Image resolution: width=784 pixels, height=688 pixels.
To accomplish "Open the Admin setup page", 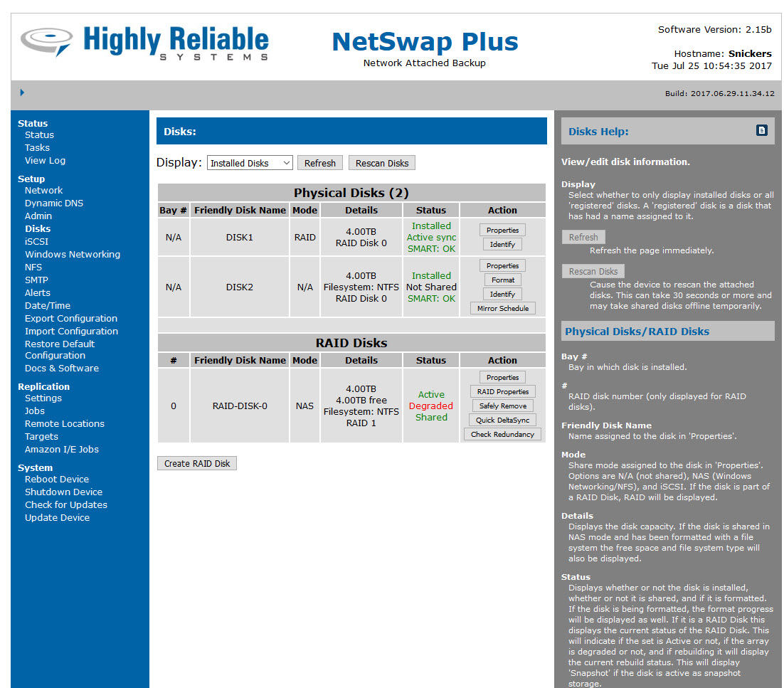I will (x=38, y=216).
